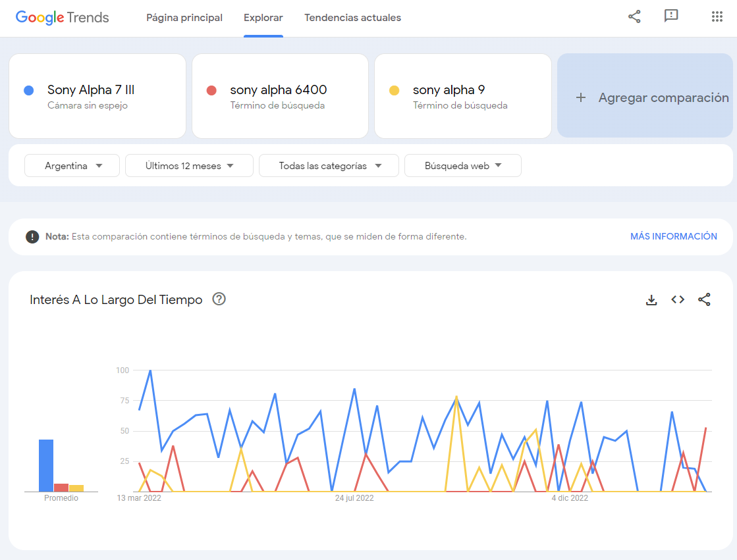Click the yellow dot for sony alpha 9
The image size is (737, 560).
[x=395, y=90]
